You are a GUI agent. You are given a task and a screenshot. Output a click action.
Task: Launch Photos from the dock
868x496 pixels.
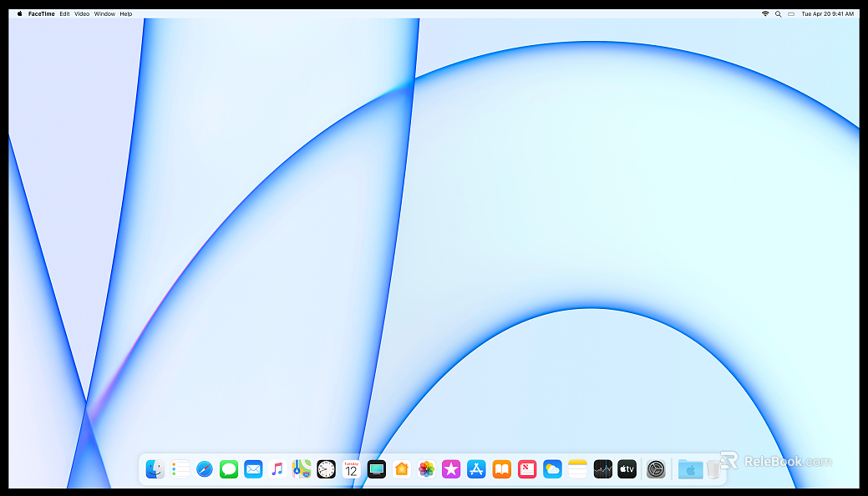(426, 469)
